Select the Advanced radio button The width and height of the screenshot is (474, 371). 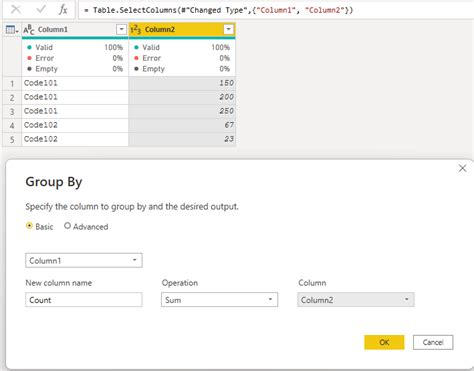[x=67, y=226]
